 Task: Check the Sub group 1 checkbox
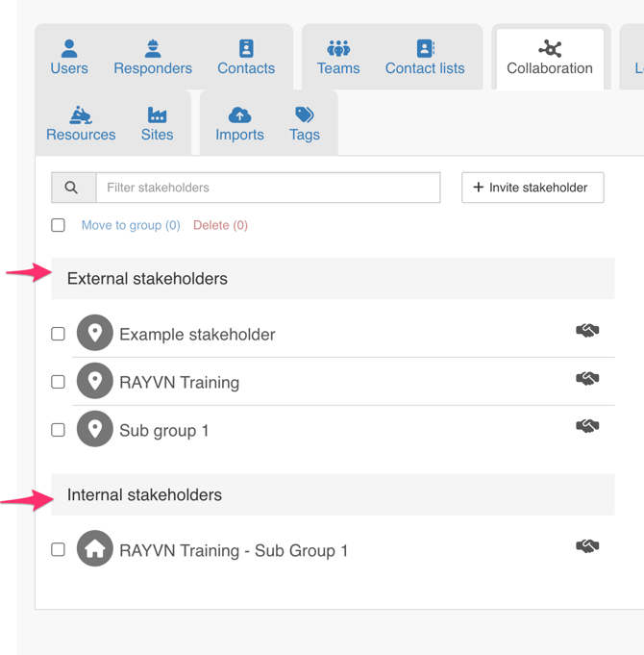(x=59, y=430)
